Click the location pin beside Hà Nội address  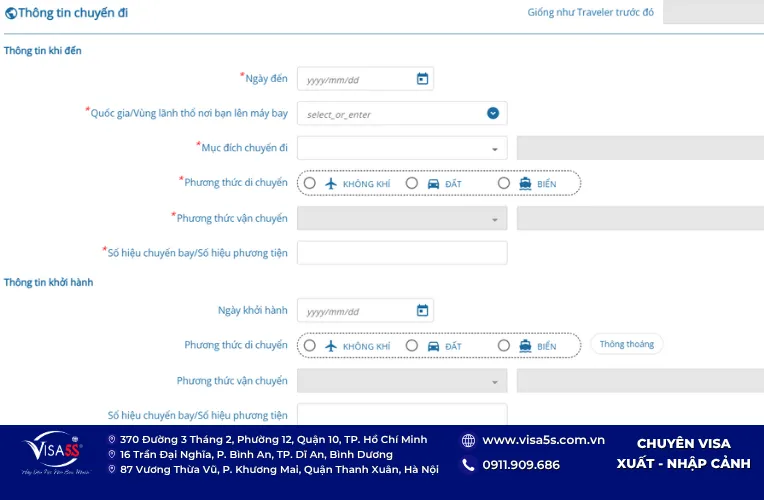[112, 469]
